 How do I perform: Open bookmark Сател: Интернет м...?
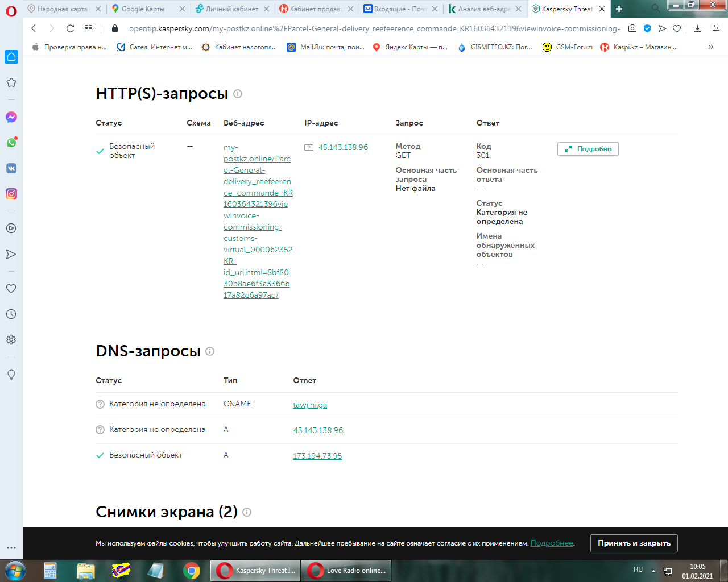(x=154, y=47)
